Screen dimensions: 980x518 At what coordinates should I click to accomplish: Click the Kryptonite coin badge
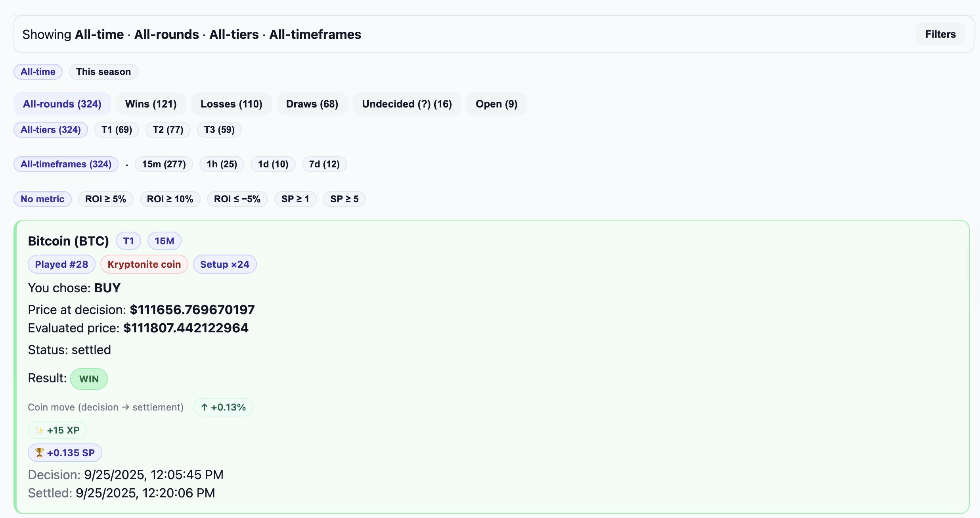click(x=144, y=265)
